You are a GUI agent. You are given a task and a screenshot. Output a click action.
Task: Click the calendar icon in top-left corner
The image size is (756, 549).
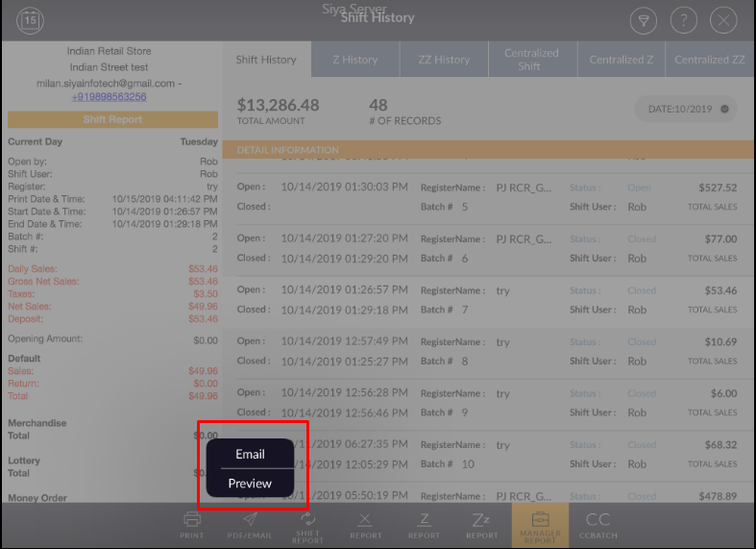31,19
